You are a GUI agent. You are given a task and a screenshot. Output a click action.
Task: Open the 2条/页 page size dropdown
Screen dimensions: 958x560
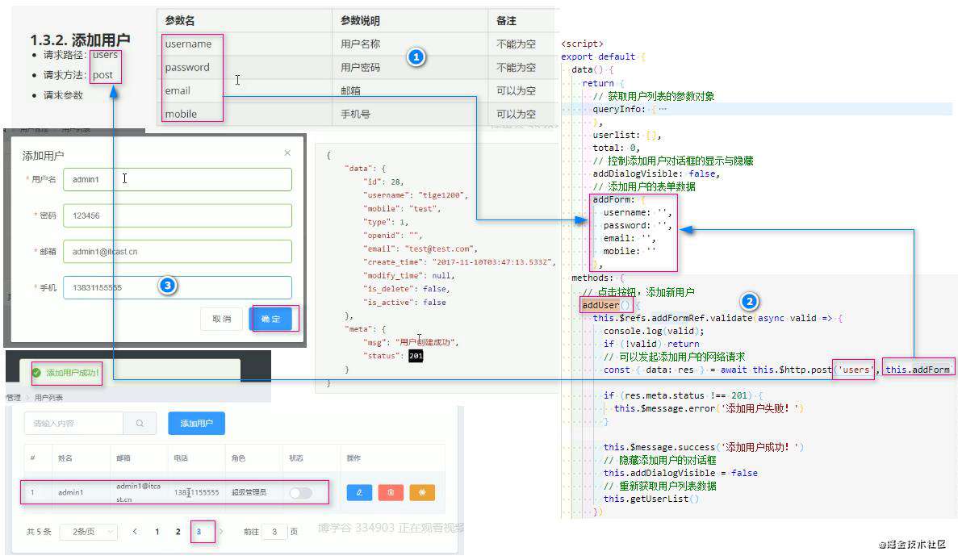point(89,532)
